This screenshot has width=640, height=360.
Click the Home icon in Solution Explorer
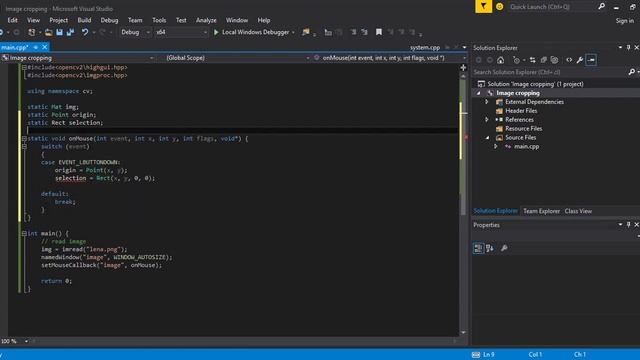(500, 60)
